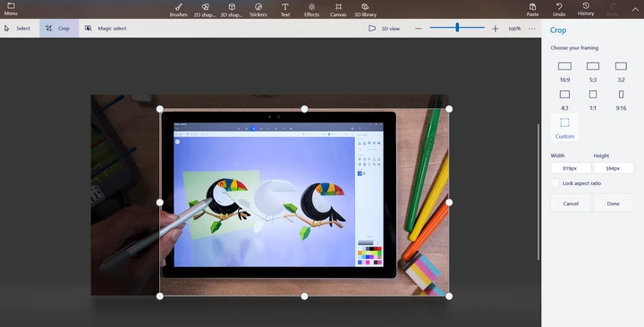Image resolution: width=644 pixels, height=327 pixels.
Task: Choose 9:16 portrait framing
Action: tap(621, 100)
